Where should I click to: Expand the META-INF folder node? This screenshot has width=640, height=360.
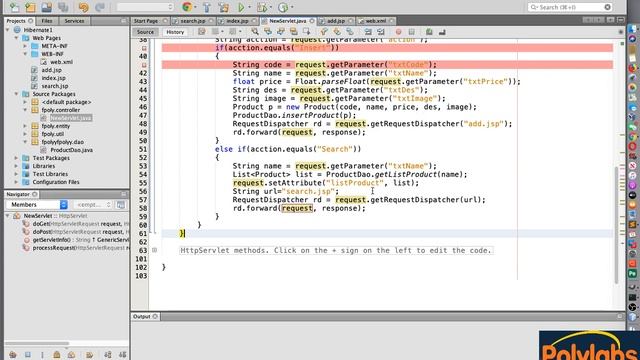tap(25, 46)
